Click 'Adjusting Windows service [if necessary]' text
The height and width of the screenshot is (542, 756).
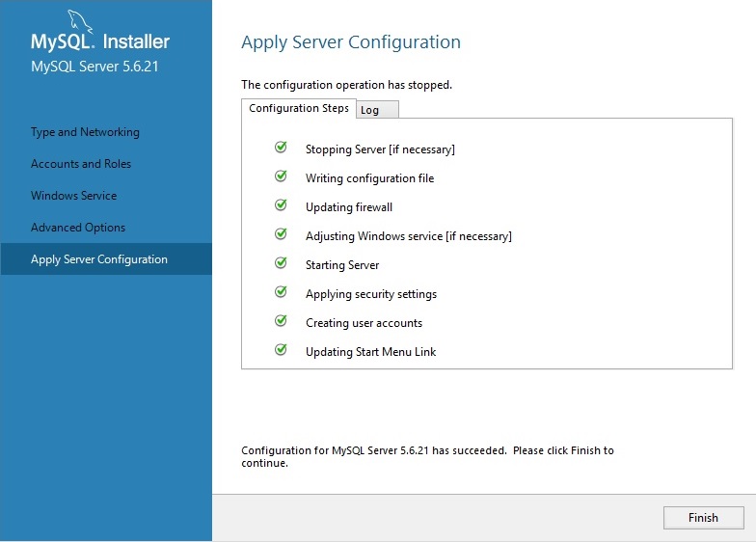[409, 236]
